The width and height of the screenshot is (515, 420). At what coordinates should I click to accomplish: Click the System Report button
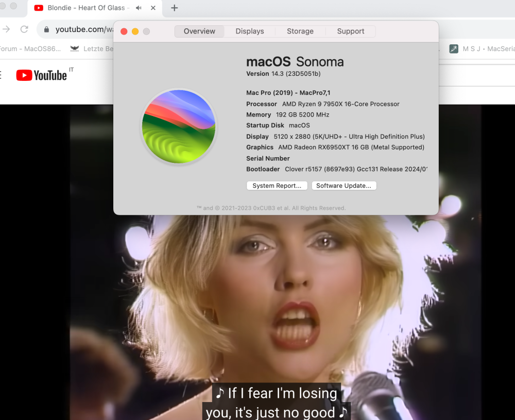277,186
